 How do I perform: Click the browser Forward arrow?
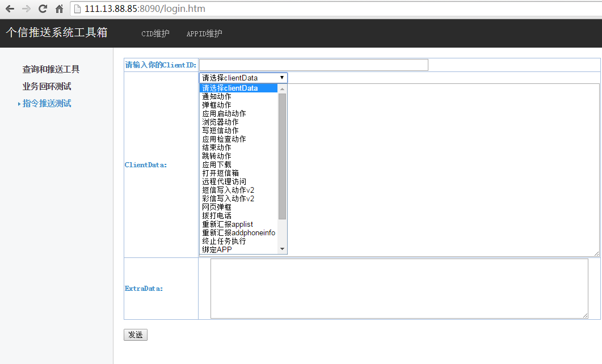tap(26, 9)
